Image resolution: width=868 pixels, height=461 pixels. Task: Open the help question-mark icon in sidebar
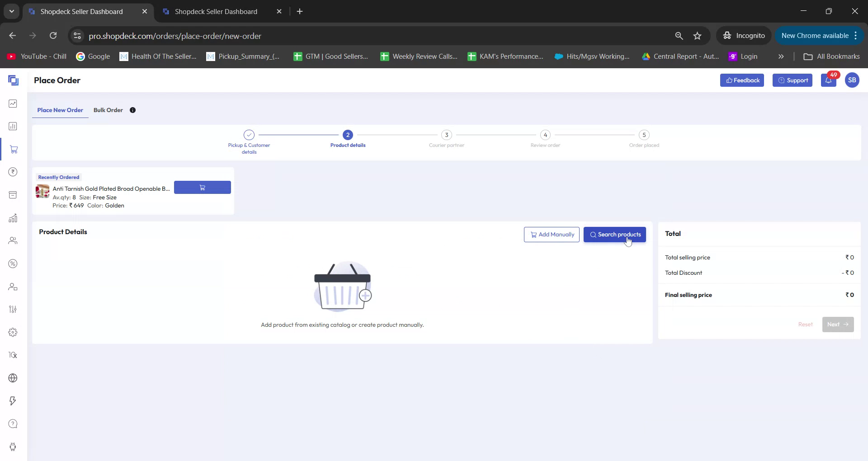pyautogui.click(x=13, y=423)
